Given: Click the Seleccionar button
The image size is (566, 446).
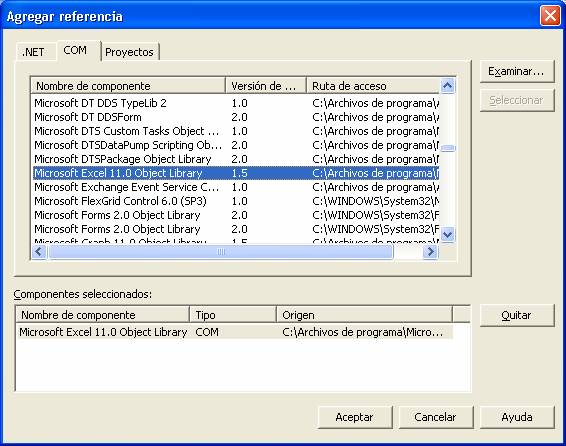Looking at the screenshot, I should (x=517, y=100).
